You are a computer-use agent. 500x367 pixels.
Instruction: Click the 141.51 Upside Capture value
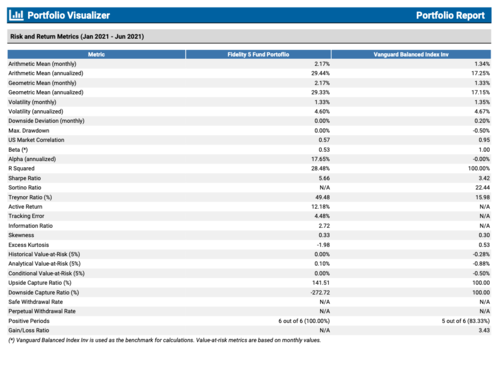coord(321,283)
